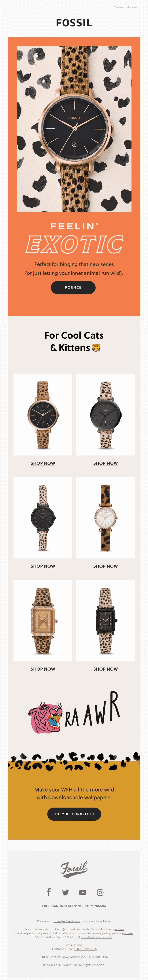Select the rose gold square watch thumbnail
The height and width of the screenshot is (980, 148).
43,621
